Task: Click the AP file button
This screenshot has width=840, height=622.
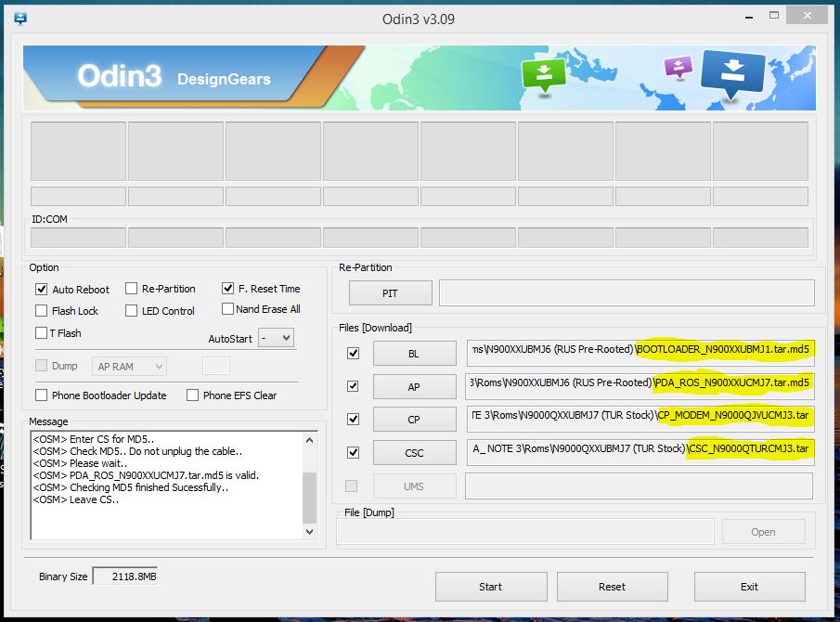Action: 414,387
